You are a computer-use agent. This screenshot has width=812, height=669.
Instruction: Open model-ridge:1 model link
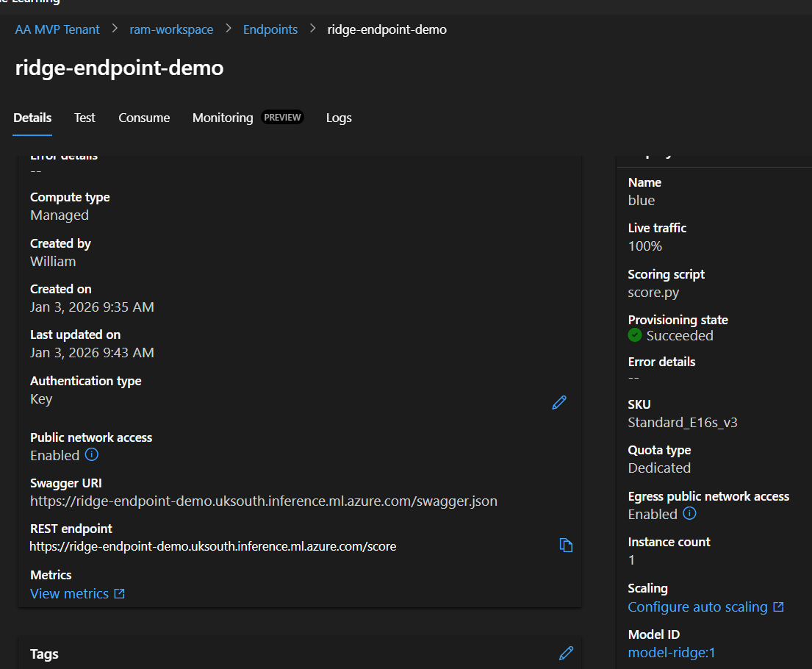tap(672, 652)
